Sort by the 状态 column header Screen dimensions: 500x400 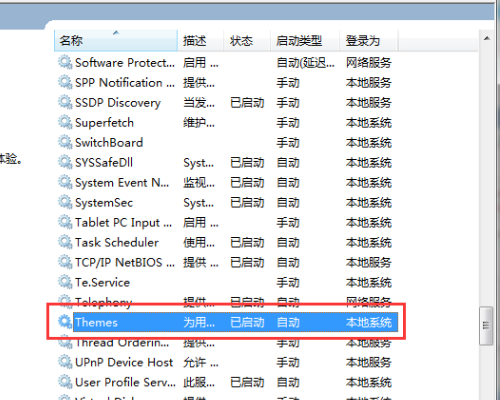pyautogui.click(x=247, y=41)
